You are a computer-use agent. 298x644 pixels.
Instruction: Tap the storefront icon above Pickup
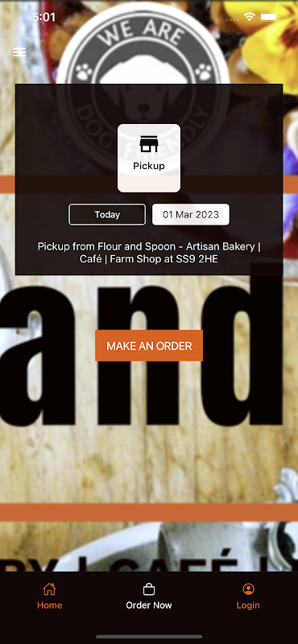pos(149,144)
